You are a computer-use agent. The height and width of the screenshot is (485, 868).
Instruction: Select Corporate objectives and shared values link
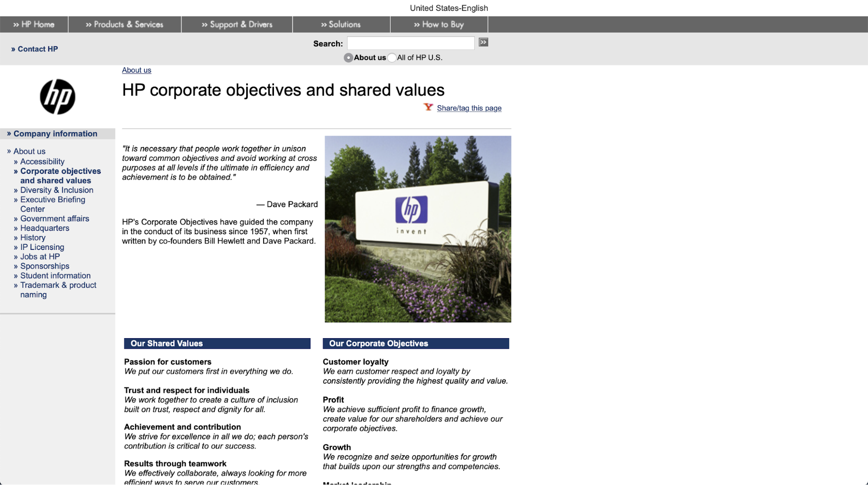(x=60, y=176)
